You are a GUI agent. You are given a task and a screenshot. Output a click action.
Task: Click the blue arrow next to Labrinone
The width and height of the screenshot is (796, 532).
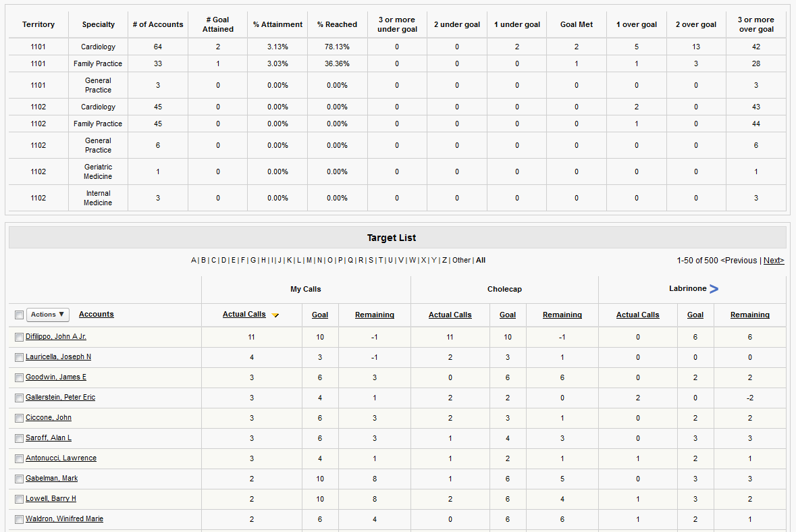(x=714, y=289)
